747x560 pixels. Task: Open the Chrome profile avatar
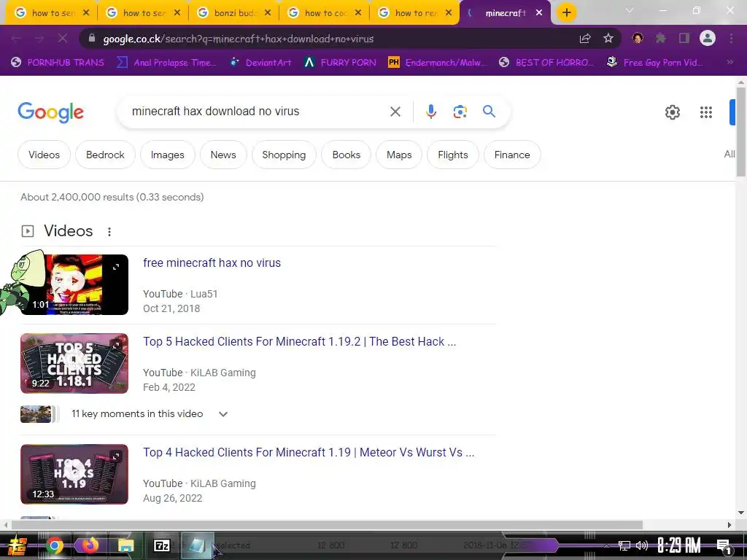[707, 38]
